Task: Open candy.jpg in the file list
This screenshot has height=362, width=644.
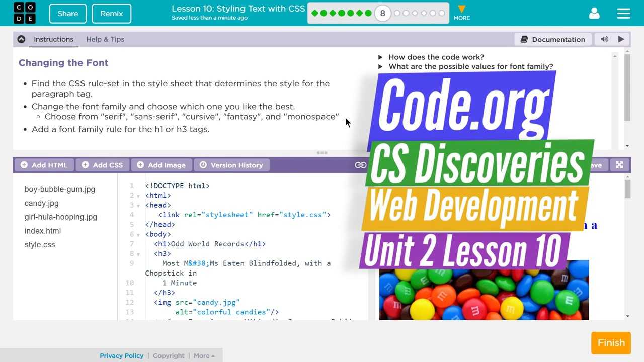Action: pos(42,203)
